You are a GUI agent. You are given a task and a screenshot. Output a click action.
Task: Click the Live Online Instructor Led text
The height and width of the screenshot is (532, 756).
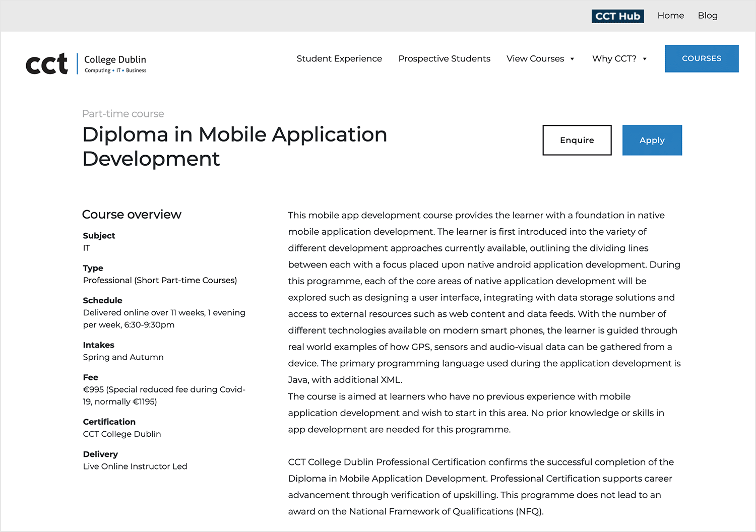pyautogui.click(x=135, y=466)
